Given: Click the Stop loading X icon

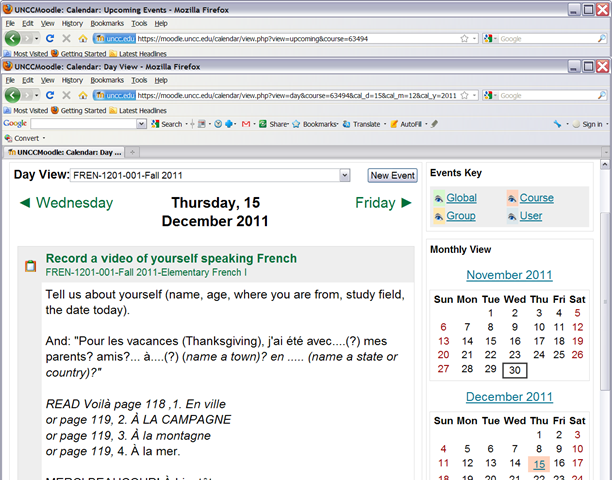Looking at the screenshot, I should (x=66, y=95).
